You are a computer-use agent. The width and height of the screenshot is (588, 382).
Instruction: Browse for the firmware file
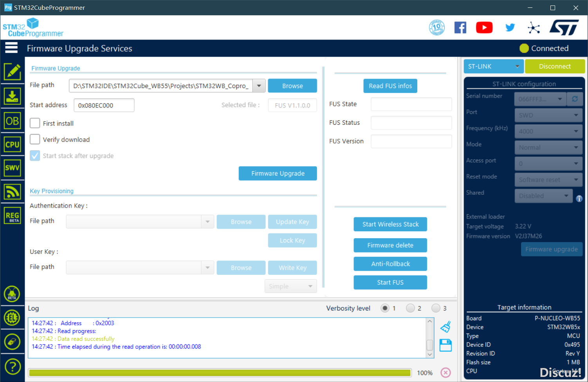[x=292, y=86]
